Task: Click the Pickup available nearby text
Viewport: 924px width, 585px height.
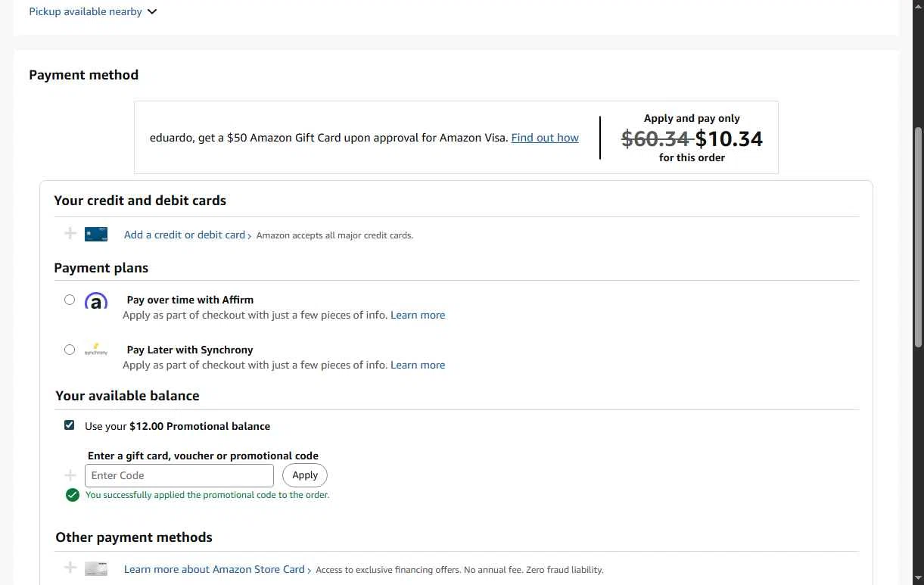Action: pos(86,12)
